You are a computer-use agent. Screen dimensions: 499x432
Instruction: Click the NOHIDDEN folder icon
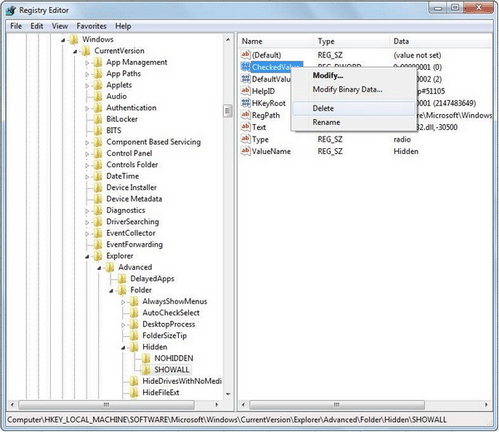click(146, 358)
